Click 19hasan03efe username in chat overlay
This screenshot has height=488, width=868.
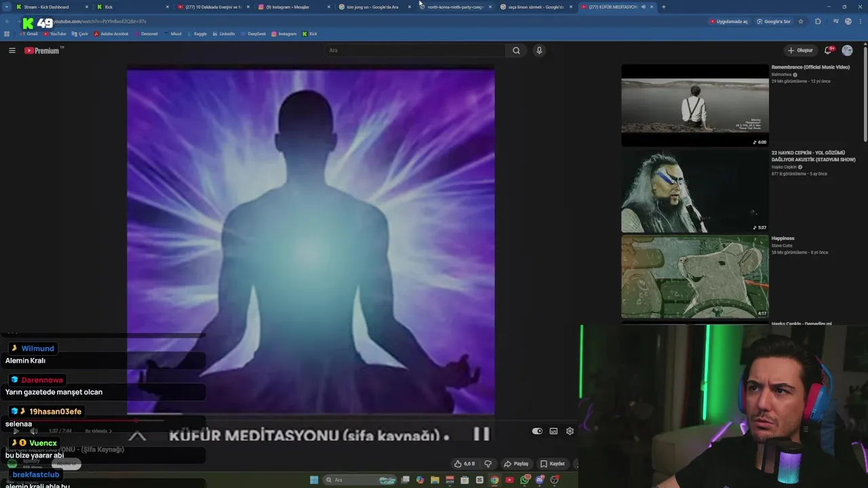coord(55,411)
